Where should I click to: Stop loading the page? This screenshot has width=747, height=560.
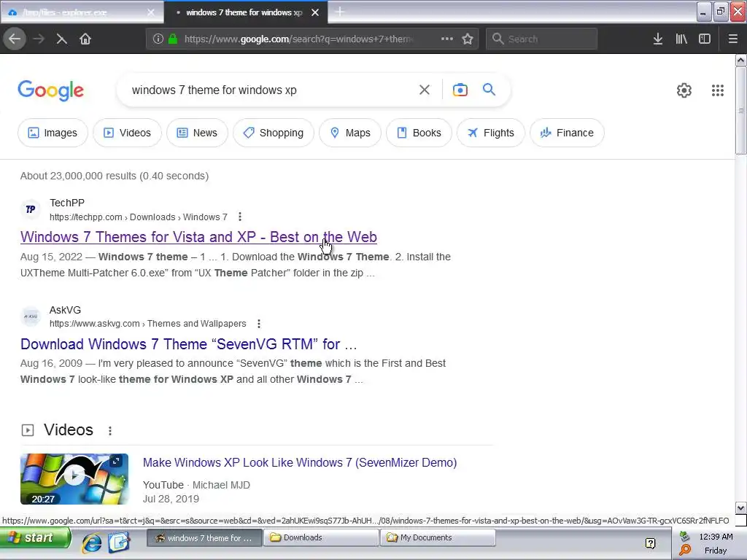[x=61, y=39]
